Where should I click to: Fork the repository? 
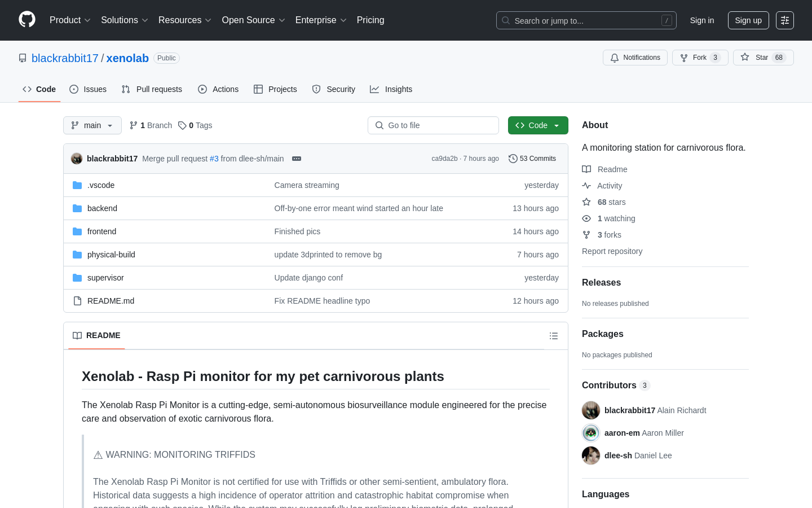click(700, 58)
